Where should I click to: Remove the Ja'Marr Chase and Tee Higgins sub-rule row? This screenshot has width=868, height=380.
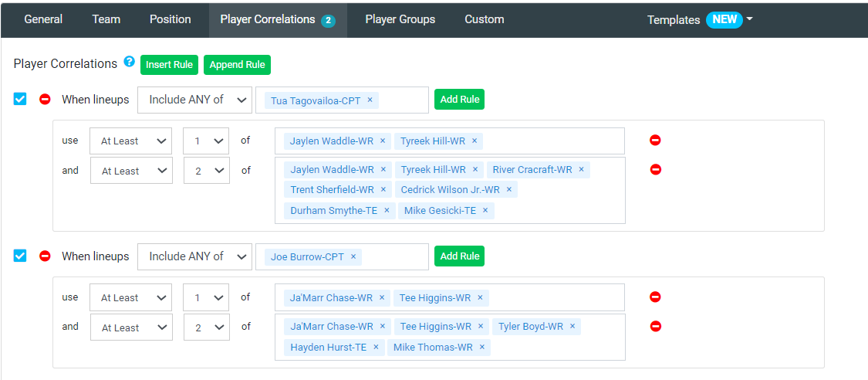point(655,297)
